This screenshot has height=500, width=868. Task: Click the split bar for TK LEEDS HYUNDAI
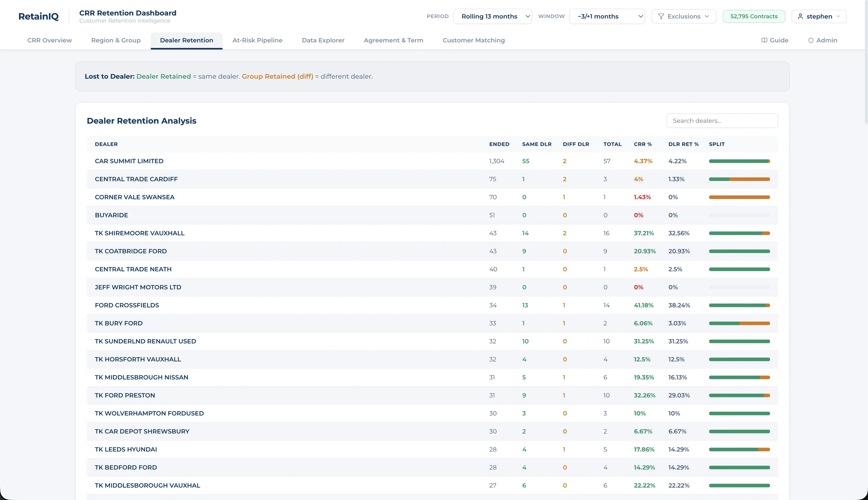[739, 449]
